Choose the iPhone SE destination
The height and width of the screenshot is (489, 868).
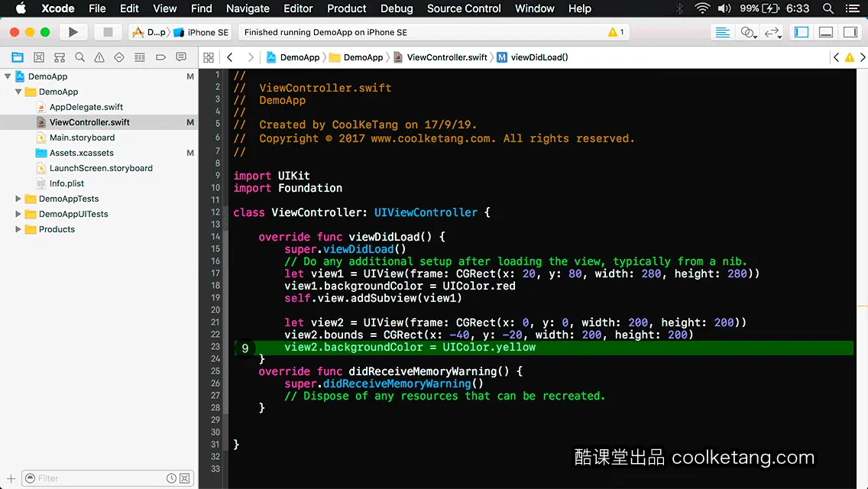[x=202, y=32]
